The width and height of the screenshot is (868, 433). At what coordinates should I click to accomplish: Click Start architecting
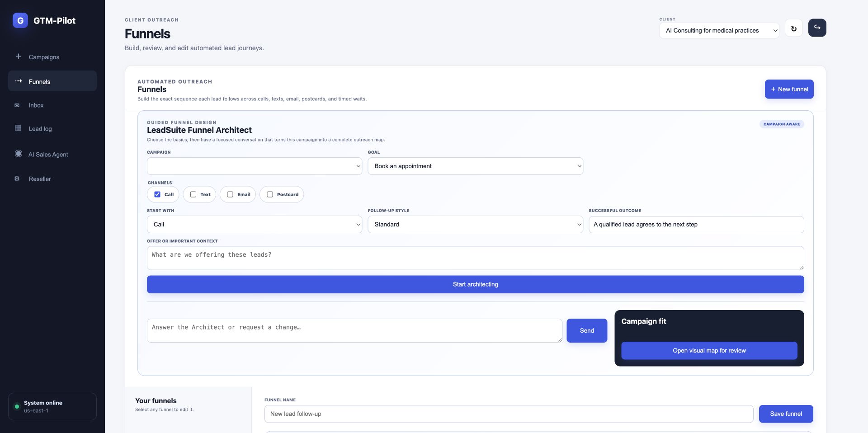tap(476, 284)
